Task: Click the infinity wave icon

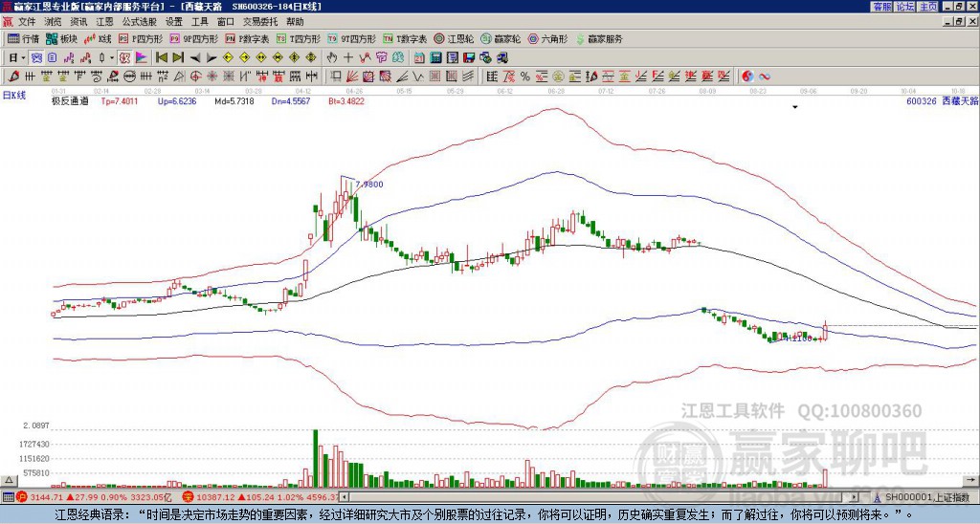Action: (x=765, y=76)
